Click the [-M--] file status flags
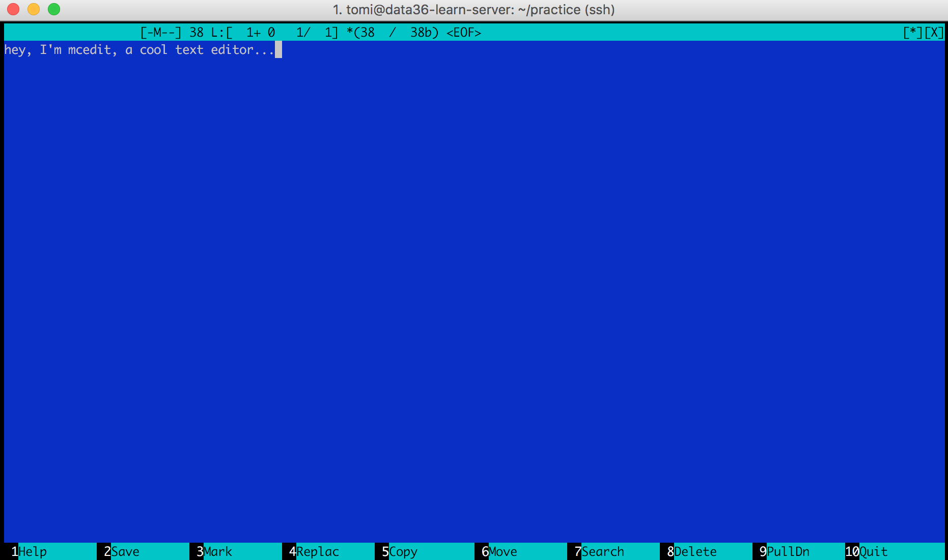This screenshot has width=948, height=560. pyautogui.click(x=160, y=33)
